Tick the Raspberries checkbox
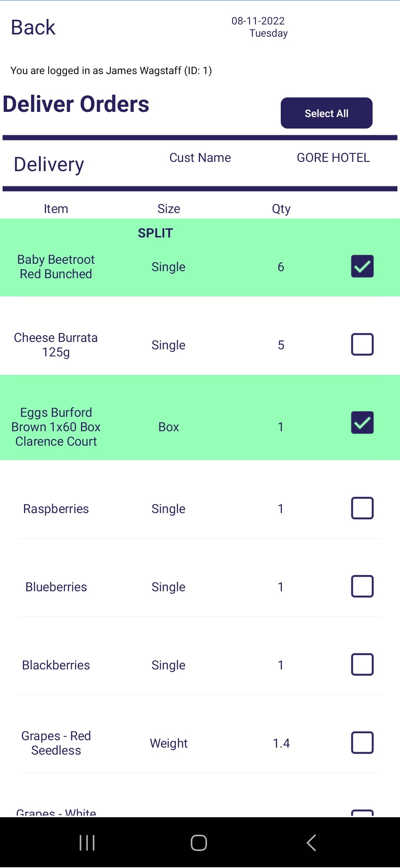The width and height of the screenshot is (400, 868). (362, 508)
